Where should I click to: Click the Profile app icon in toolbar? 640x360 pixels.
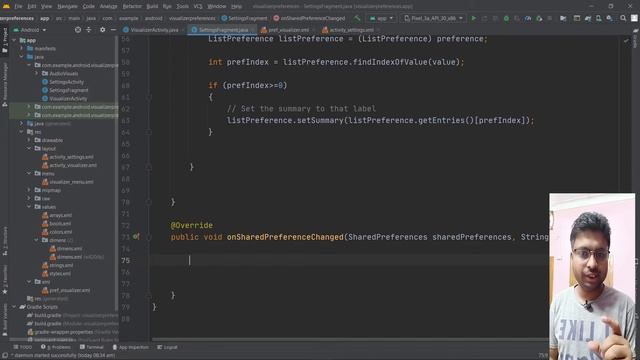(528, 18)
